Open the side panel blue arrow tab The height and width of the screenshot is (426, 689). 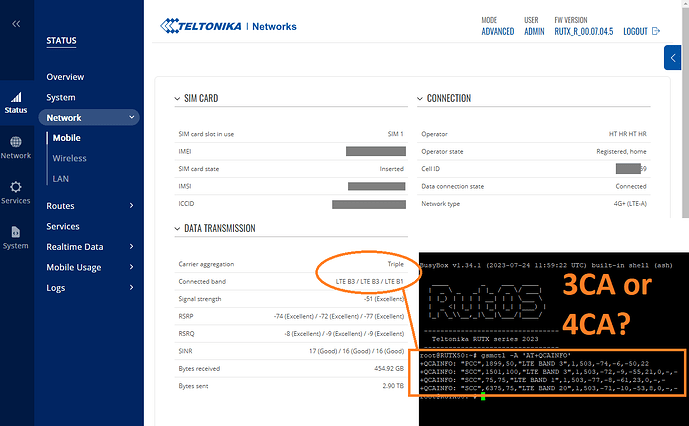point(673,58)
